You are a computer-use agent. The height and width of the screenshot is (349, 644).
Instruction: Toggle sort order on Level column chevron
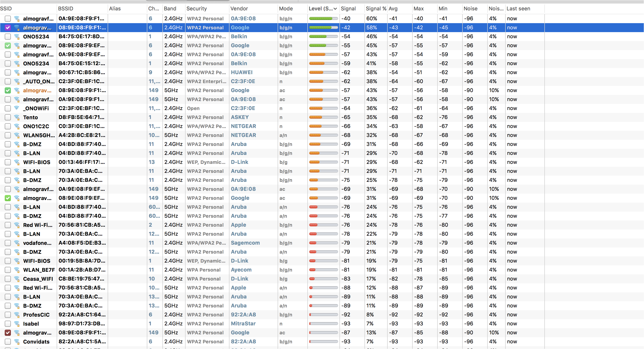click(335, 9)
